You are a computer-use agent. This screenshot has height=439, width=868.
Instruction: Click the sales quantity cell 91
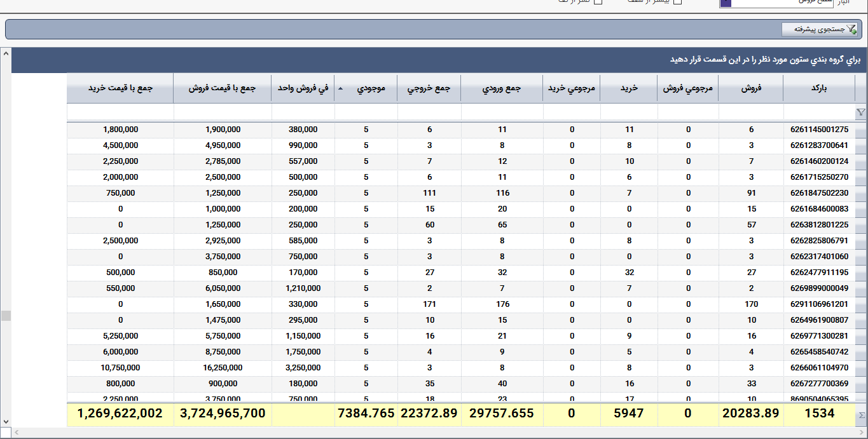(752, 193)
